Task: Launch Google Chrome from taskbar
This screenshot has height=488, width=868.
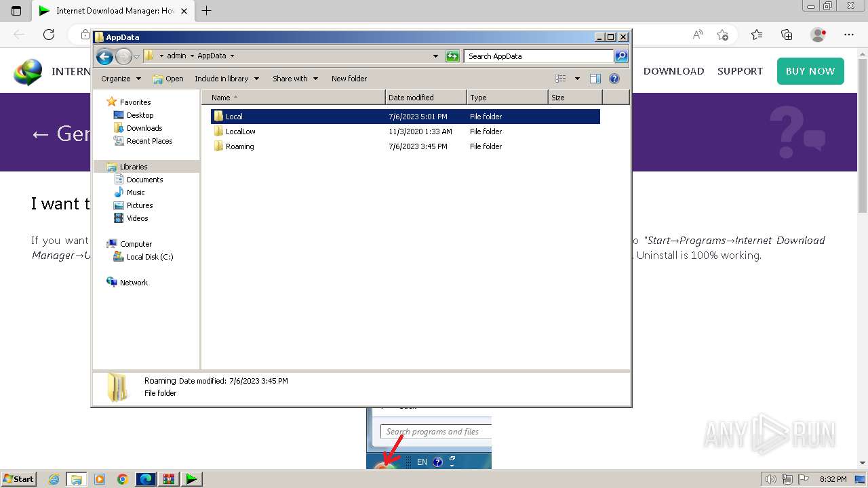Action: [x=123, y=479]
